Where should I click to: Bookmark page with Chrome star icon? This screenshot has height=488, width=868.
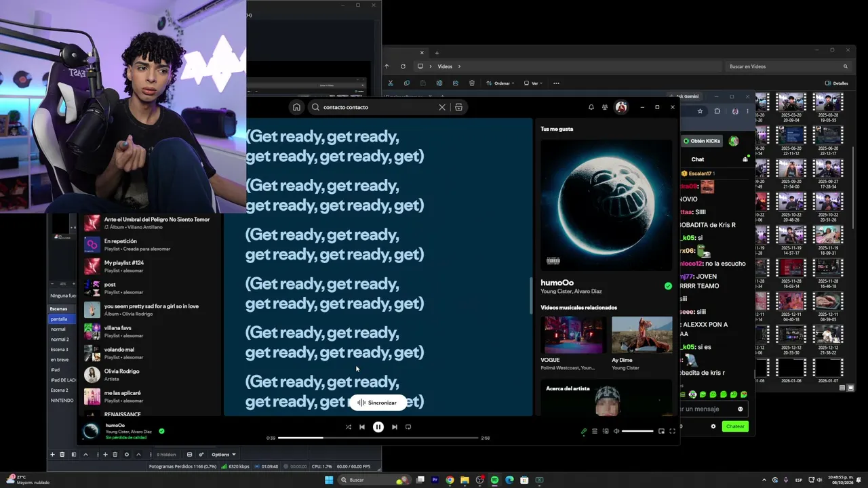click(700, 111)
